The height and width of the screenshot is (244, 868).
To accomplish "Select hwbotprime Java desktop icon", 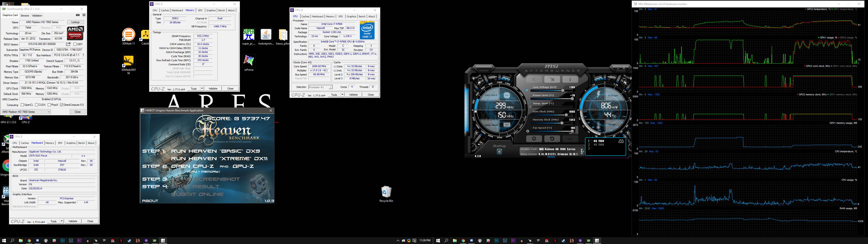I will tap(266, 36).
